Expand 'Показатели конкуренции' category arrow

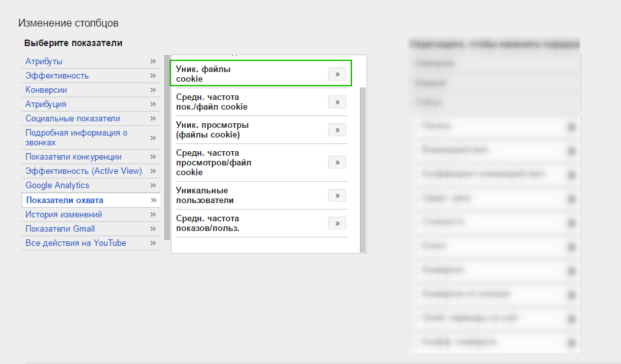pos(153,156)
